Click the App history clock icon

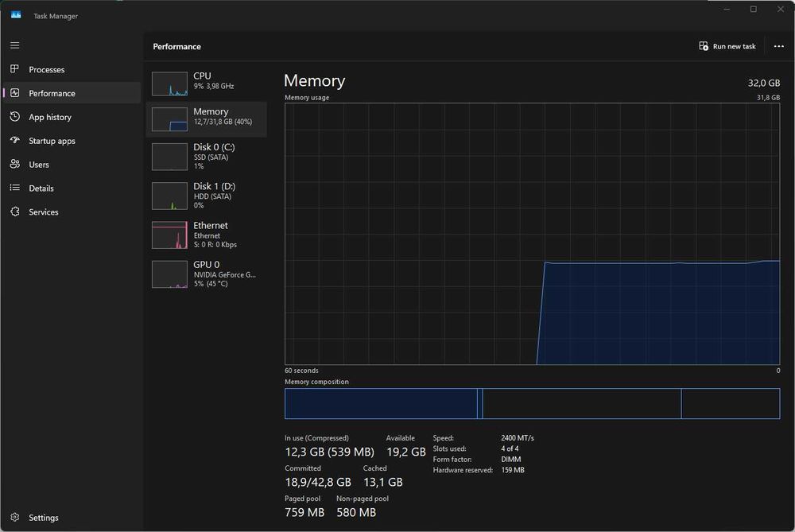coord(14,117)
